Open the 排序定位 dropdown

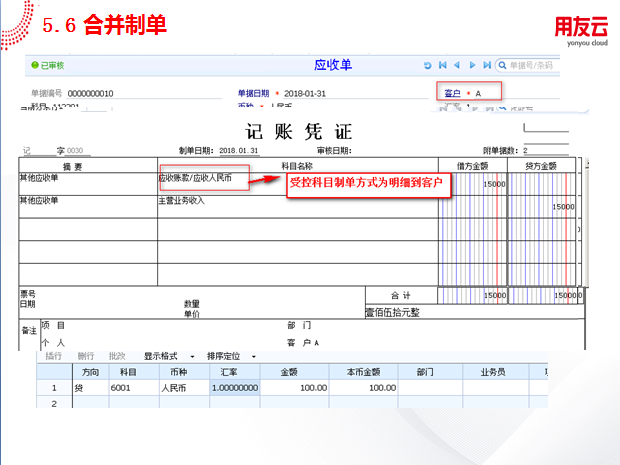click(x=231, y=356)
